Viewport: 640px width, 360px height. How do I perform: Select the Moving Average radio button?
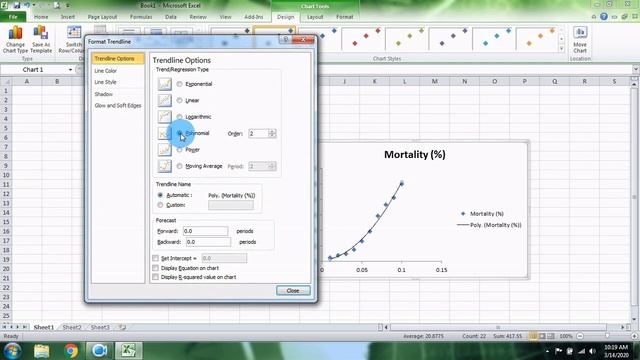click(180, 166)
